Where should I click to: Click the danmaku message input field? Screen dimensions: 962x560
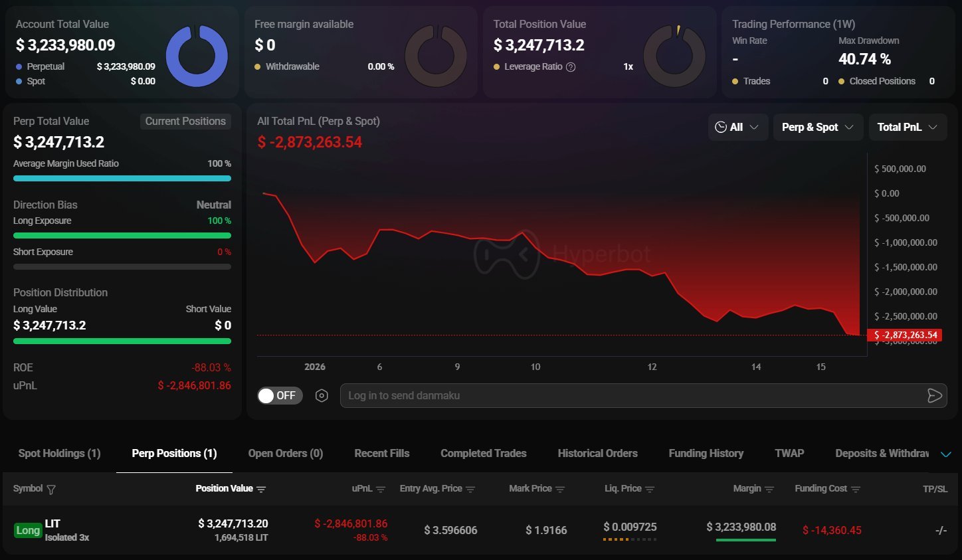(x=631, y=396)
